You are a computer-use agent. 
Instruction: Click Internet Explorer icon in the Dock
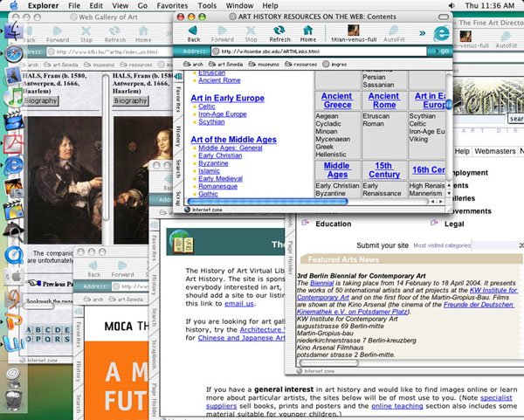pyautogui.click(x=14, y=166)
